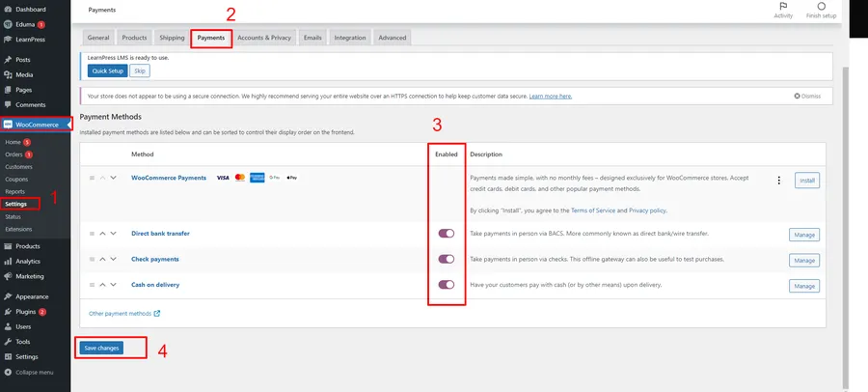This screenshot has width=868, height=392.
Task: Go to Accounts & Privacy tab
Action: click(x=264, y=38)
